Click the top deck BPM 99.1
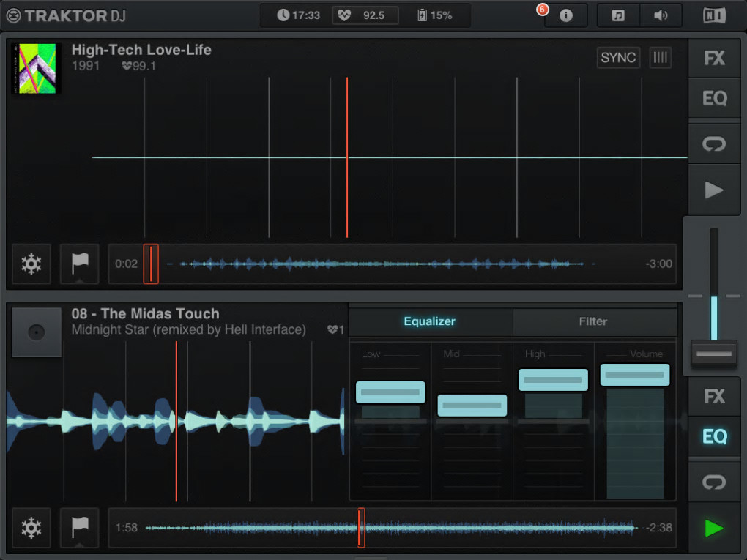This screenshot has height=560, width=747. [138, 66]
